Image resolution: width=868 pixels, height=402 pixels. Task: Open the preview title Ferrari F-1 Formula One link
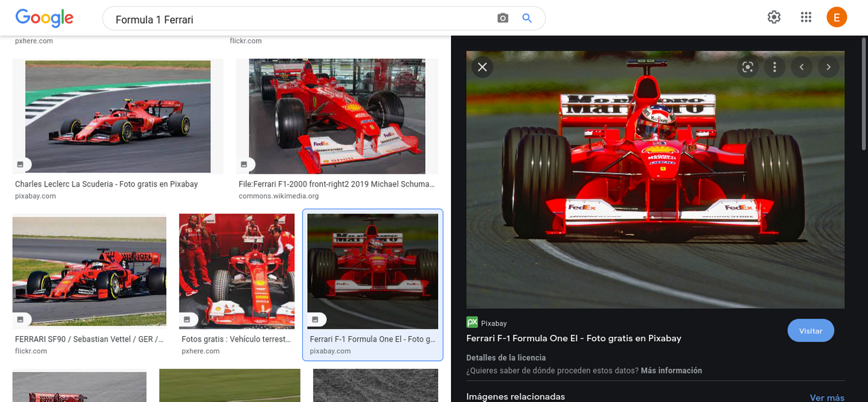click(574, 338)
